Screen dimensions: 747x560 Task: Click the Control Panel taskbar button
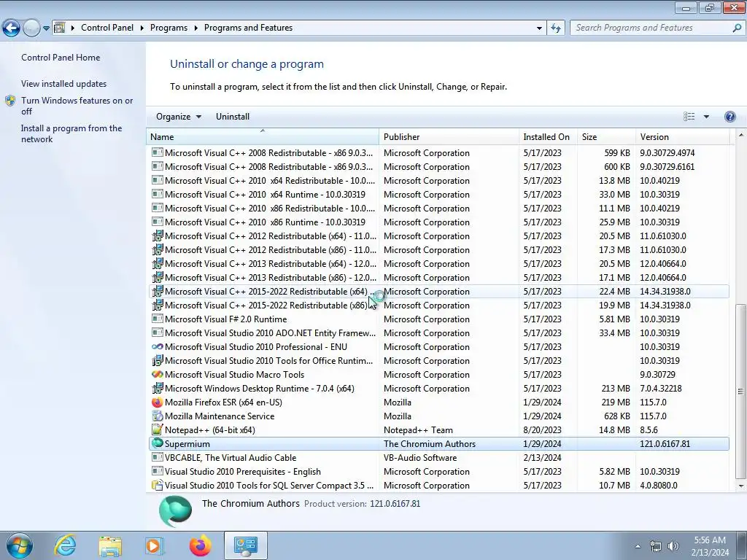point(245,545)
